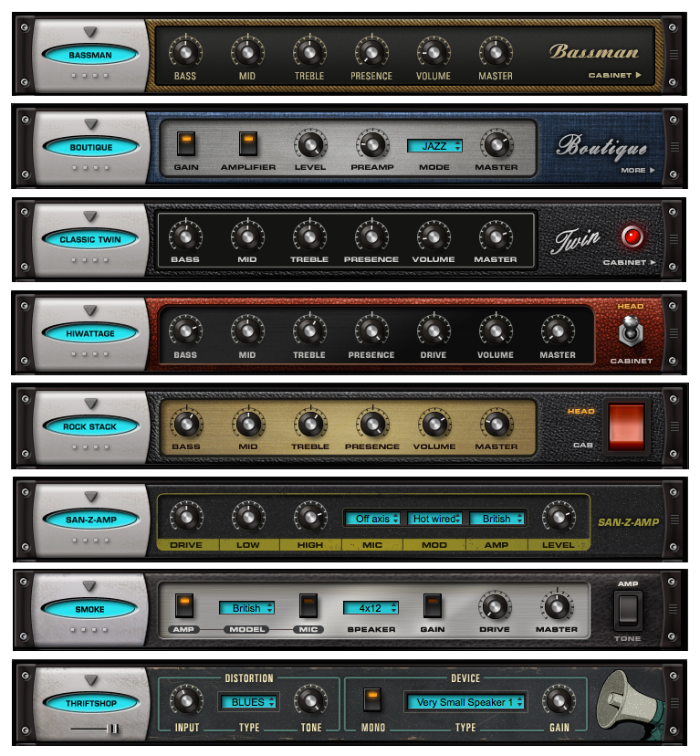Viewport: 700px width, 756px height.
Task: Collapse the Smoke module with its triangle
Action: pyautogui.click(x=89, y=586)
